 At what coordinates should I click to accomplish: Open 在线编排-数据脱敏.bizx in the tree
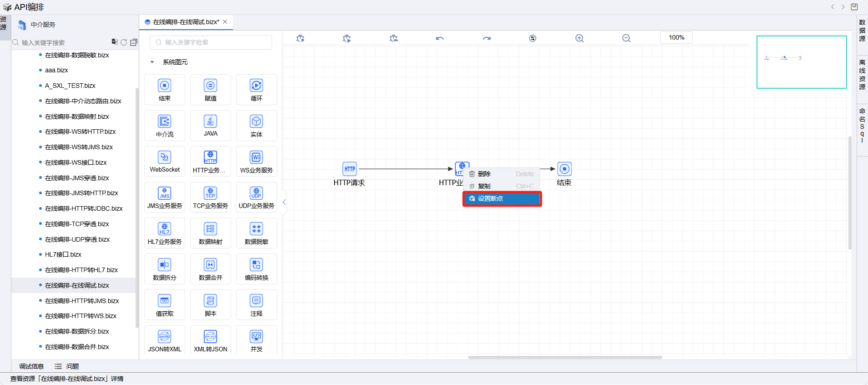[77, 55]
